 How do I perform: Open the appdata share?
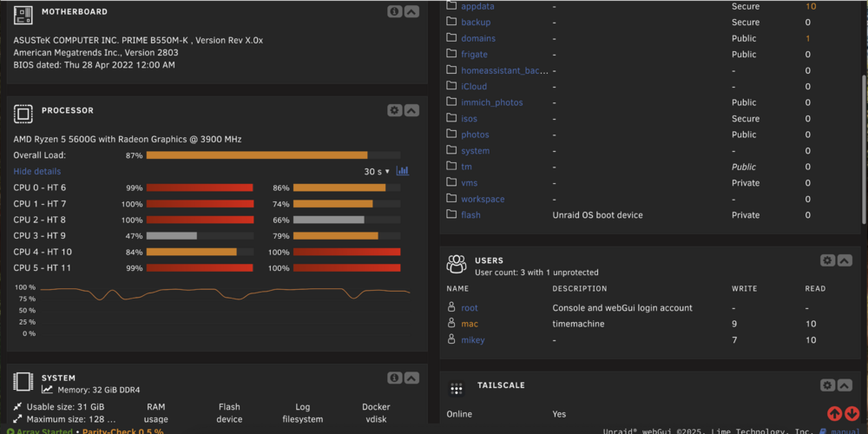coord(477,7)
